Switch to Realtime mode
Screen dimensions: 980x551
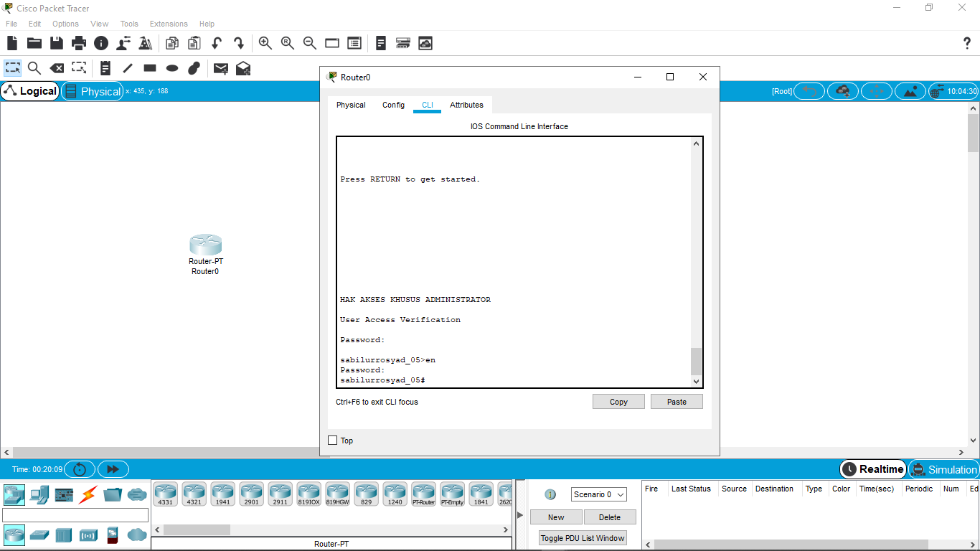pos(872,469)
